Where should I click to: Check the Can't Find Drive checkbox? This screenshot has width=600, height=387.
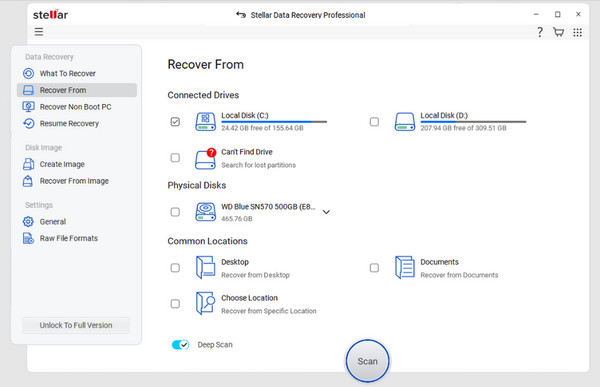click(x=175, y=158)
